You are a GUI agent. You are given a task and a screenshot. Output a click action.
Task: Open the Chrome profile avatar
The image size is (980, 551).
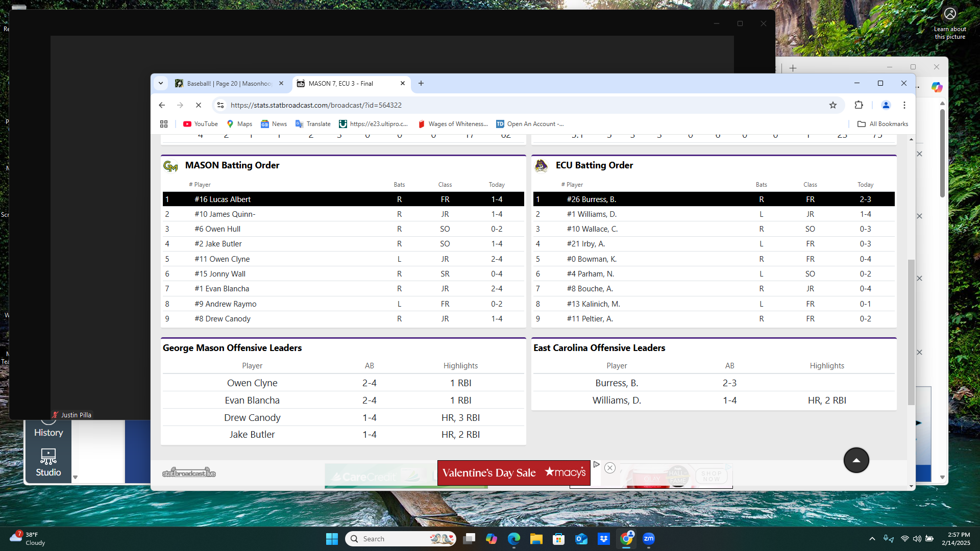886,105
